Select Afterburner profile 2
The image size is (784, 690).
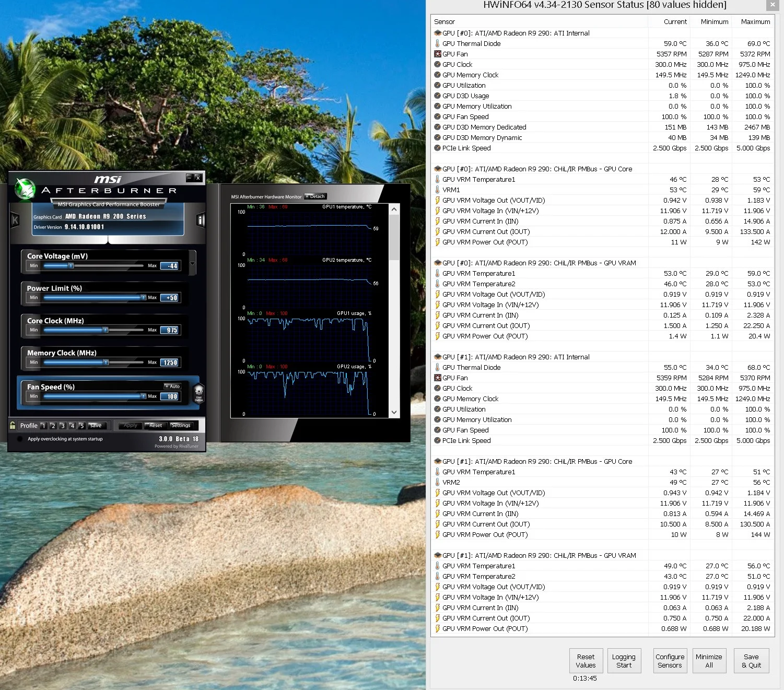pyautogui.click(x=53, y=426)
